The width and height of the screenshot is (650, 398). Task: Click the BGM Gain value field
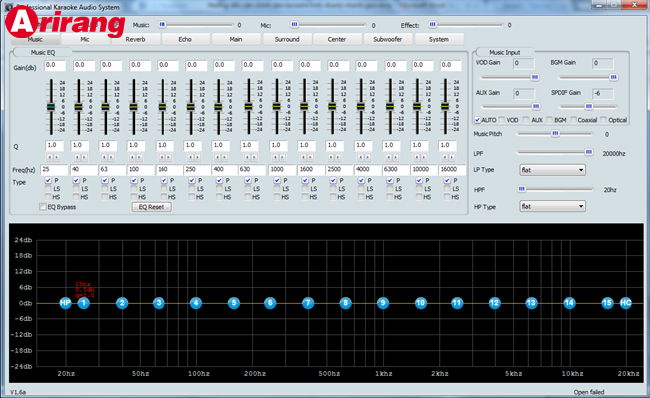(602, 63)
